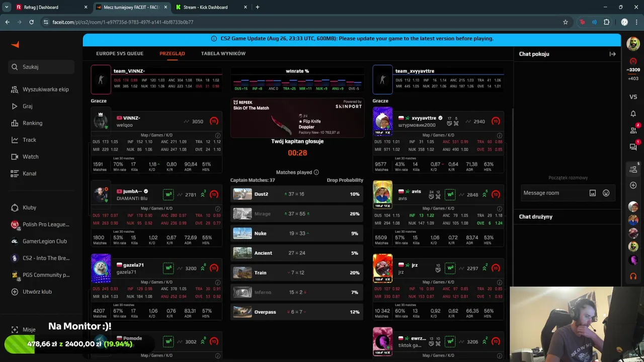Viewport: 644px width, 362px height.
Task: Select the Mirage map row
Action: coord(297,214)
